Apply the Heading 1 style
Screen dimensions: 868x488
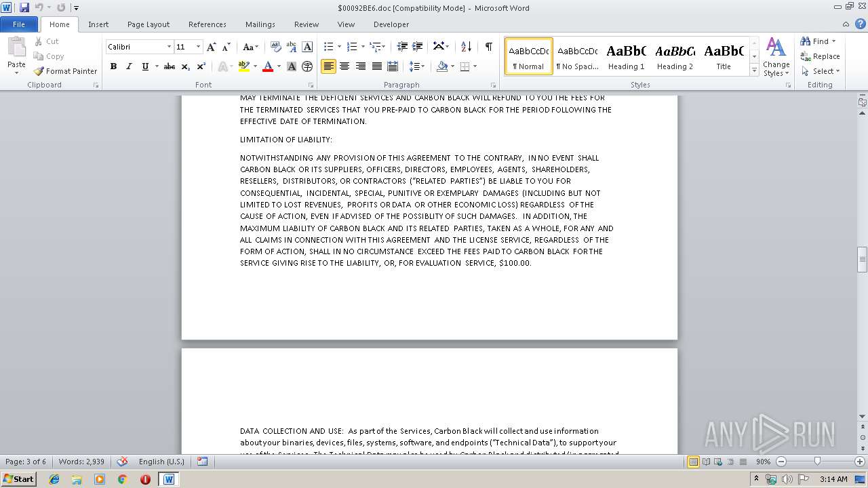pyautogui.click(x=627, y=56)
